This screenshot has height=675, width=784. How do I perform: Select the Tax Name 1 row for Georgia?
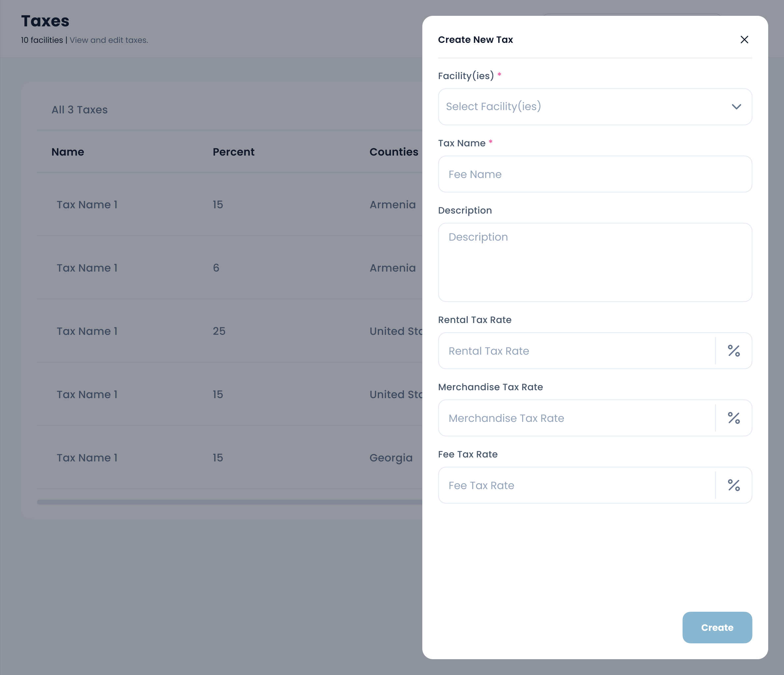[x=87, y=458]
